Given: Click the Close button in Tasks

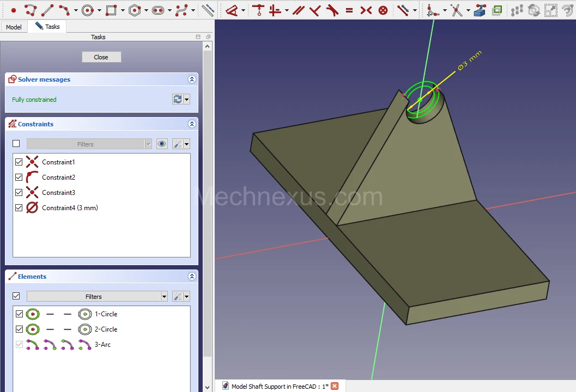Looking at the screenshot, I should (101, 57).
